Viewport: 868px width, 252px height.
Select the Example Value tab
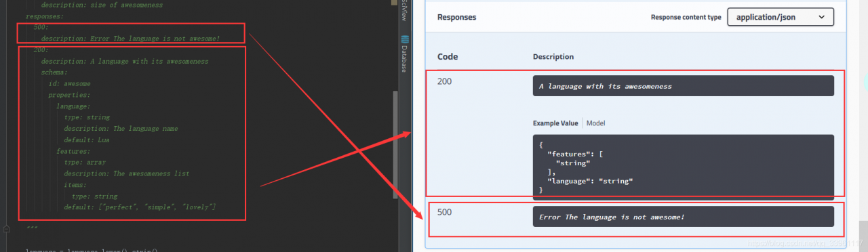click(555, 123)
